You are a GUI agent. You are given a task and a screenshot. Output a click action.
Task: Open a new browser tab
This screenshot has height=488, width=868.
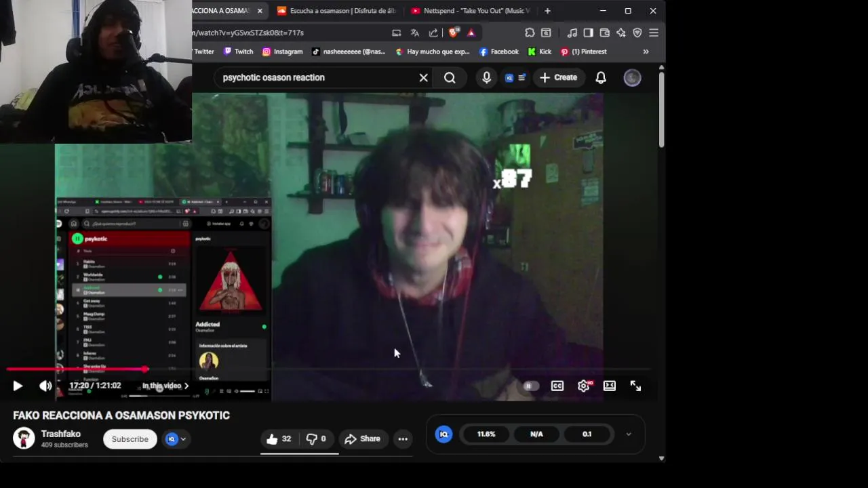(547, 11)
